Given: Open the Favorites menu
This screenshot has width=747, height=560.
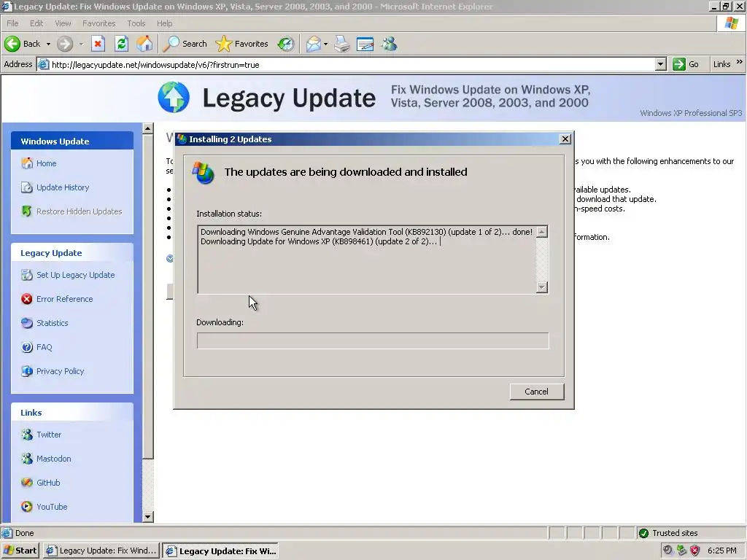Looking at the screenshot, I should pos(99,23).
